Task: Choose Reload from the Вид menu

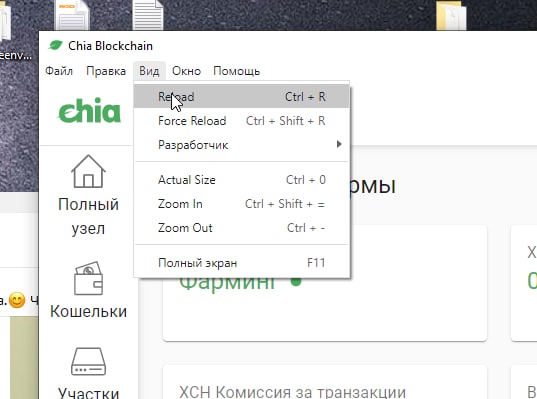Action: pos(241,97)
